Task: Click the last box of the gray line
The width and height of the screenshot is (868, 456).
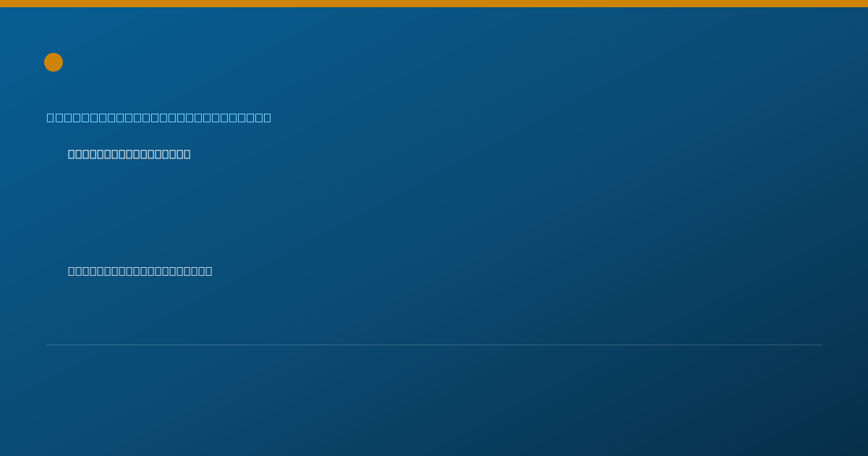Action: [x=208, y=271]
